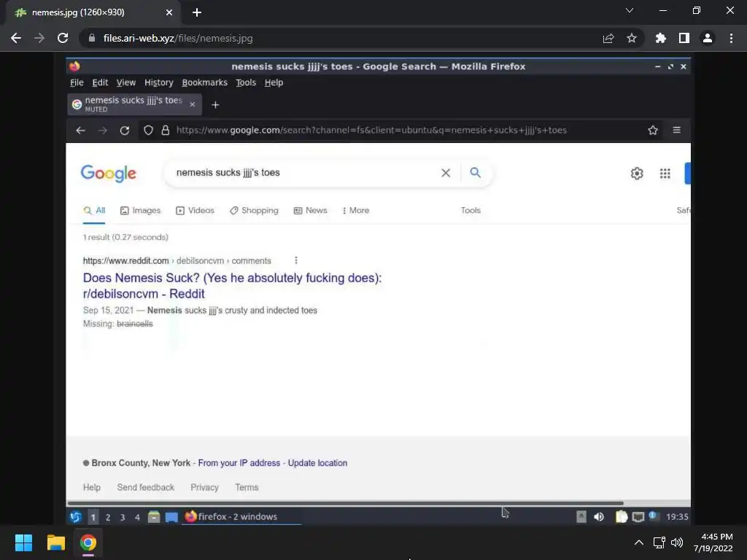Click the reddit.com result URL
The image size is (747, 560).
177,261
